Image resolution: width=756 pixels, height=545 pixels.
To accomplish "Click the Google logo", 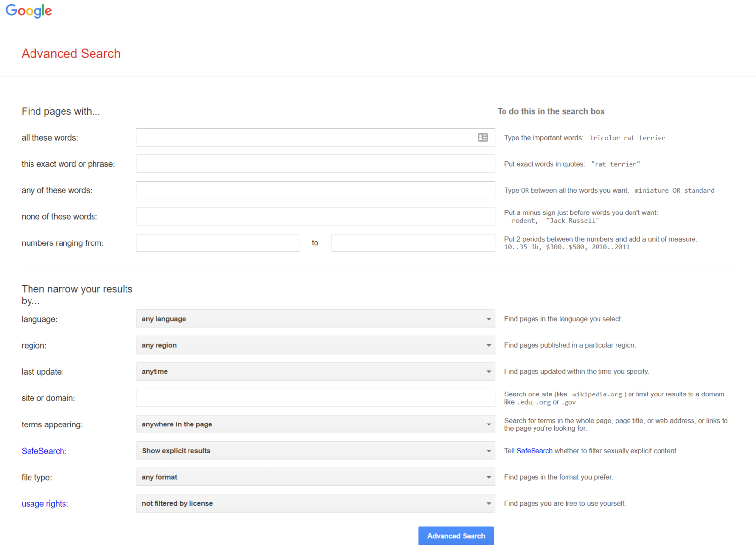I will click(29, 11).
